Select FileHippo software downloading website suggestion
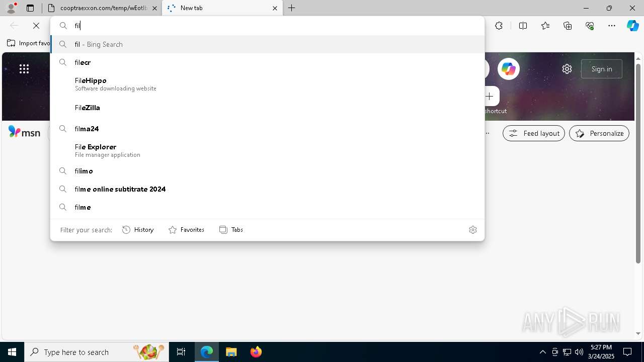The image size is (644, 362). [x=267, y=84]
